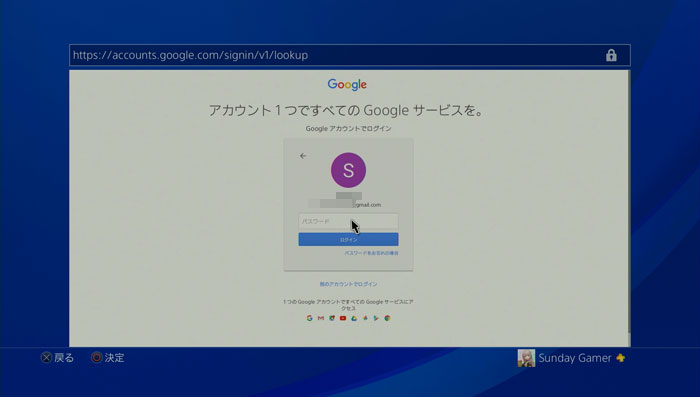Focus the パスワード password field

[348, 221]
